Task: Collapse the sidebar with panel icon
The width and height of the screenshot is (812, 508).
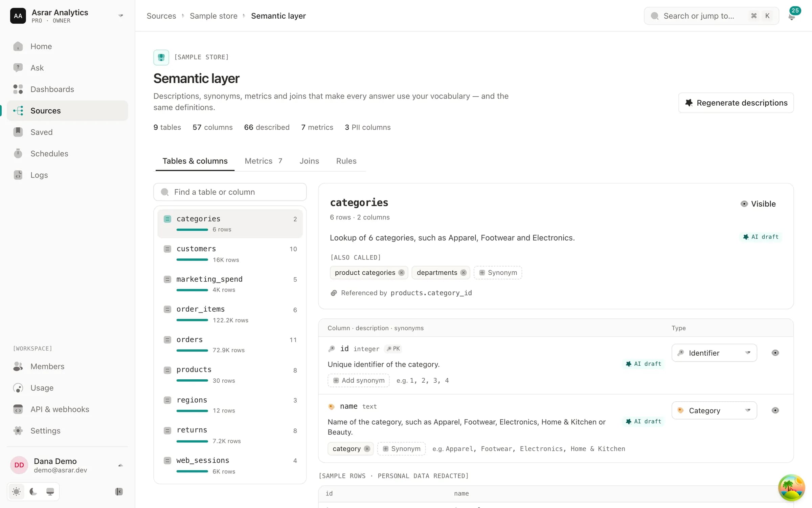Action: point(119,491)
